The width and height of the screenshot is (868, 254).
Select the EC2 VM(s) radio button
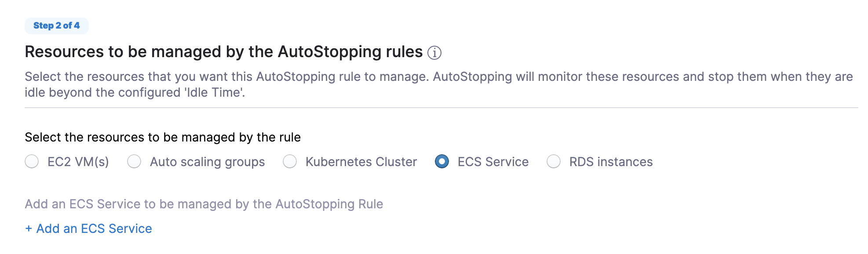(x=32, y=162)
